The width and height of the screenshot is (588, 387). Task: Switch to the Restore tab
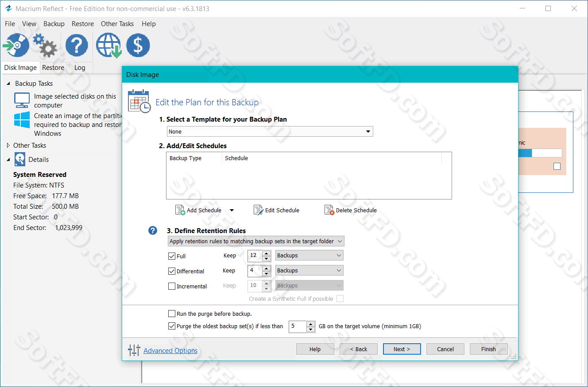point(53,68)
